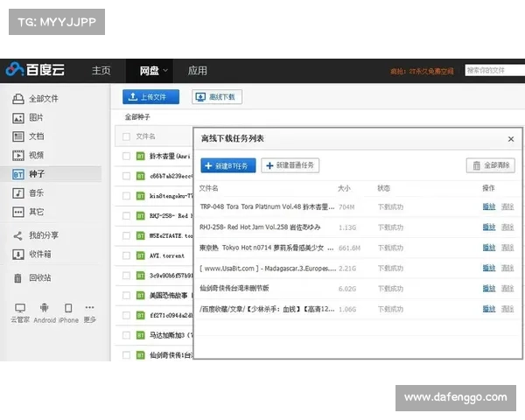Open 我的分享 in sidebar
The width and height of the screenshot is (525, 420).
click(36, 235)
